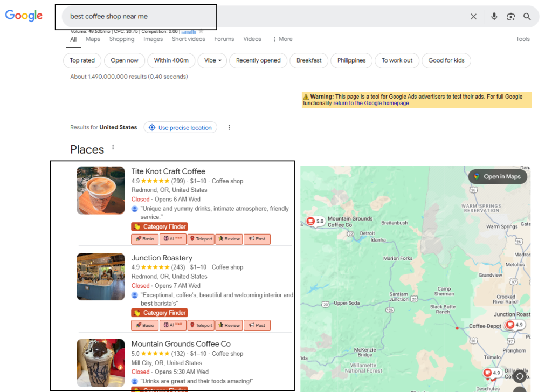Start voice search with microphone icon
The image size is (552, 392).
point(494,17)
